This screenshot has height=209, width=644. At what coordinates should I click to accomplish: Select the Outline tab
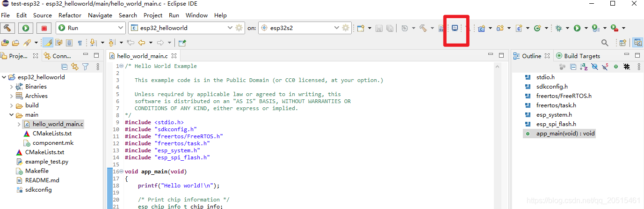coord(531,56)
